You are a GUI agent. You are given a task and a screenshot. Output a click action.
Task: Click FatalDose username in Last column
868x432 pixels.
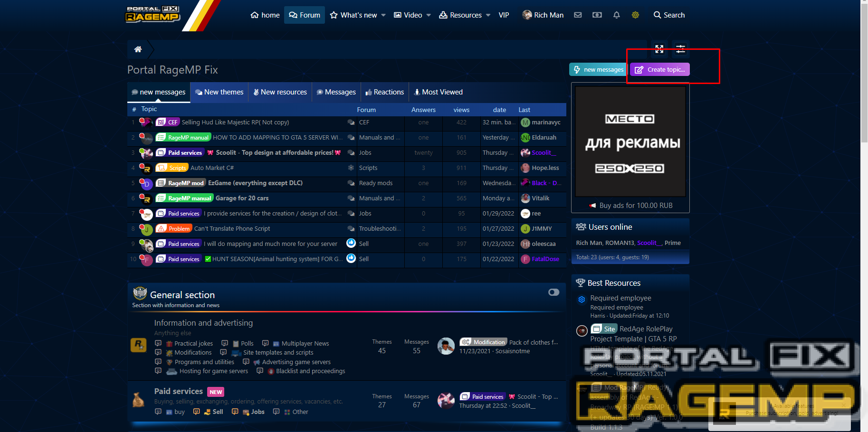tap(545, 259)
